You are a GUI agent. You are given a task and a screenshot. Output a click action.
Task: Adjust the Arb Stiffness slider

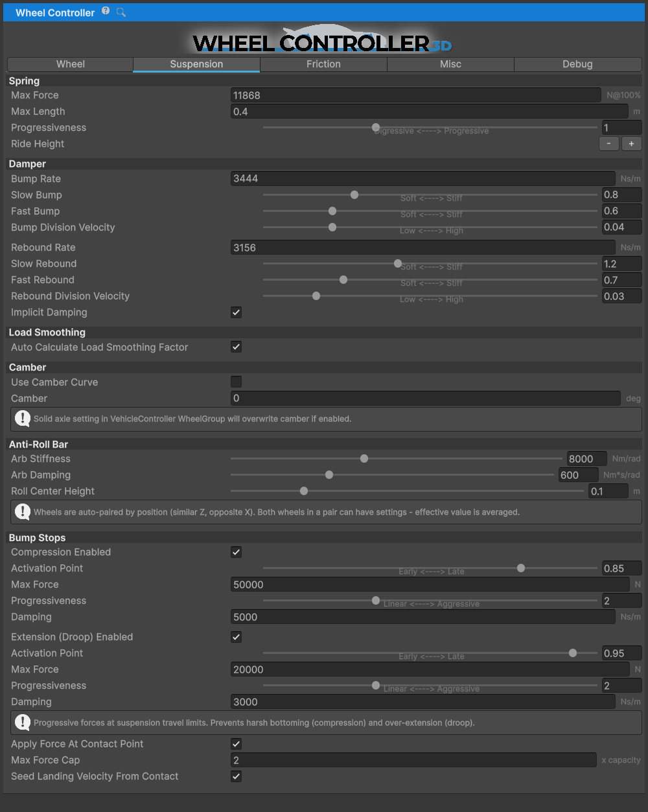click(x=397, y=458)
